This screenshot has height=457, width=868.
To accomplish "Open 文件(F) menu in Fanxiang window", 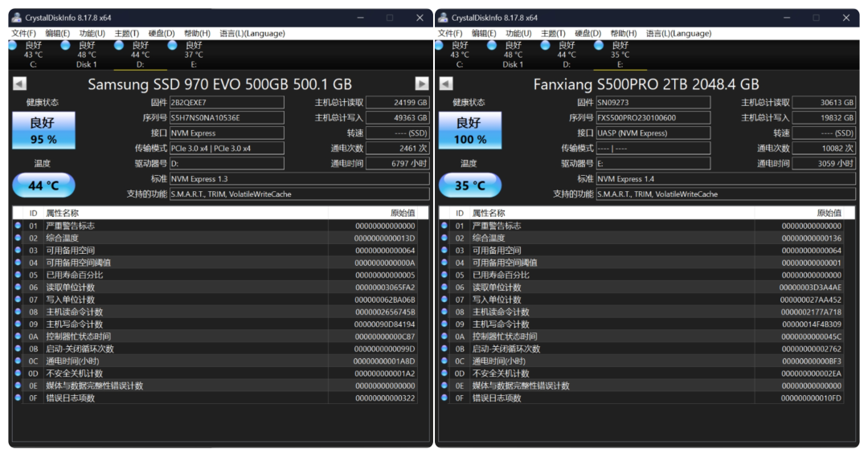I will click(449, 33).
